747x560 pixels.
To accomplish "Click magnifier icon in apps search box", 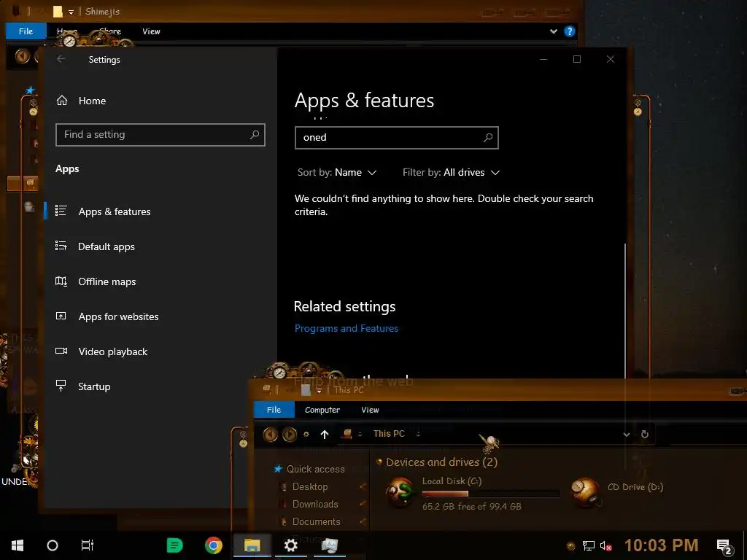I will point(488,138).
